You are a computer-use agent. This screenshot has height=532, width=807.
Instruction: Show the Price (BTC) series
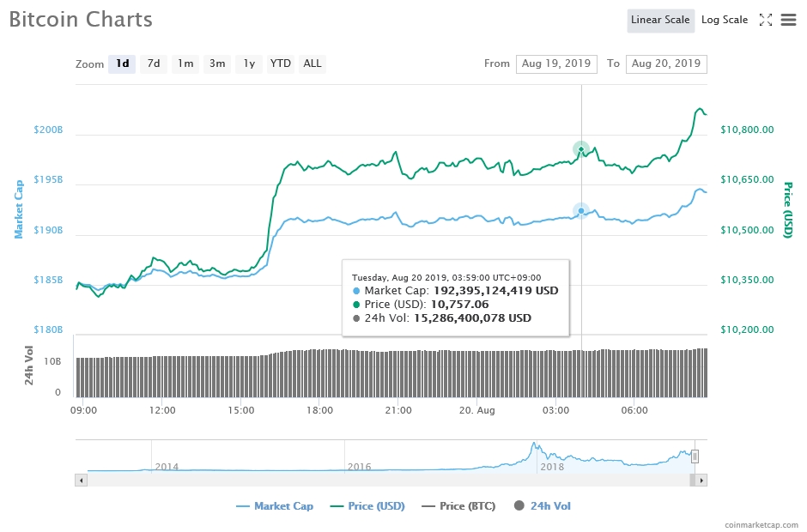pos(458,506)
